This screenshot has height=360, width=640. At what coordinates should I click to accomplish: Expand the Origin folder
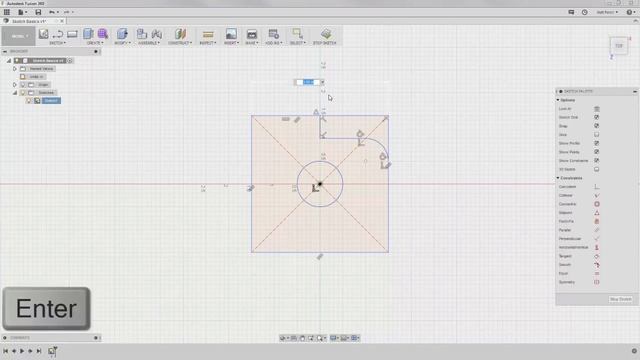coord(15,84)
